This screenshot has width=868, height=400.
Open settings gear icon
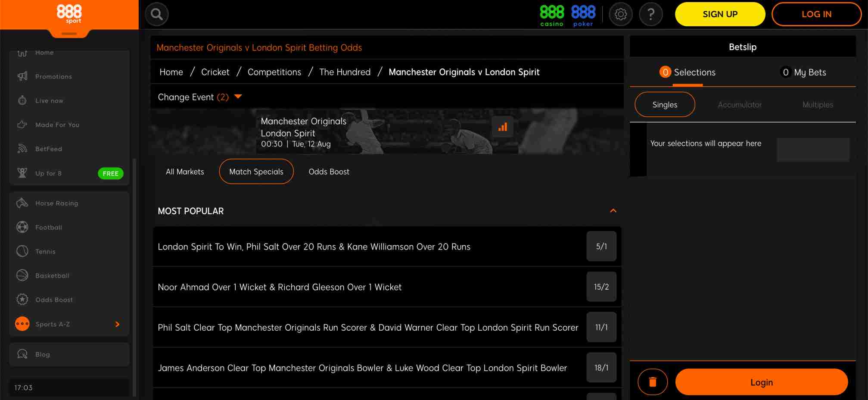620,14
